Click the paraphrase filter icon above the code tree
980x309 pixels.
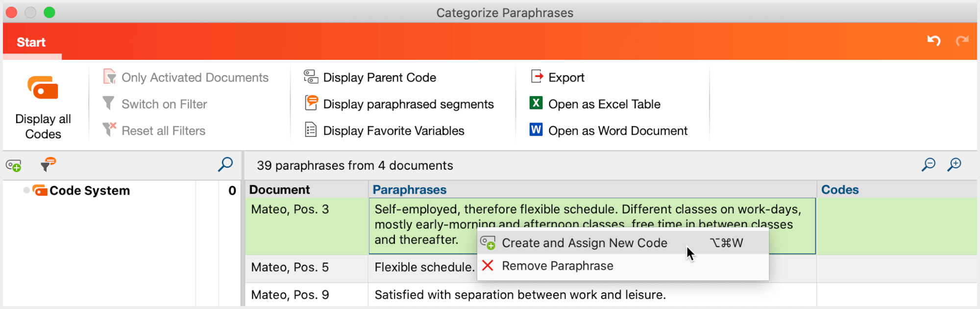[48, 164]
